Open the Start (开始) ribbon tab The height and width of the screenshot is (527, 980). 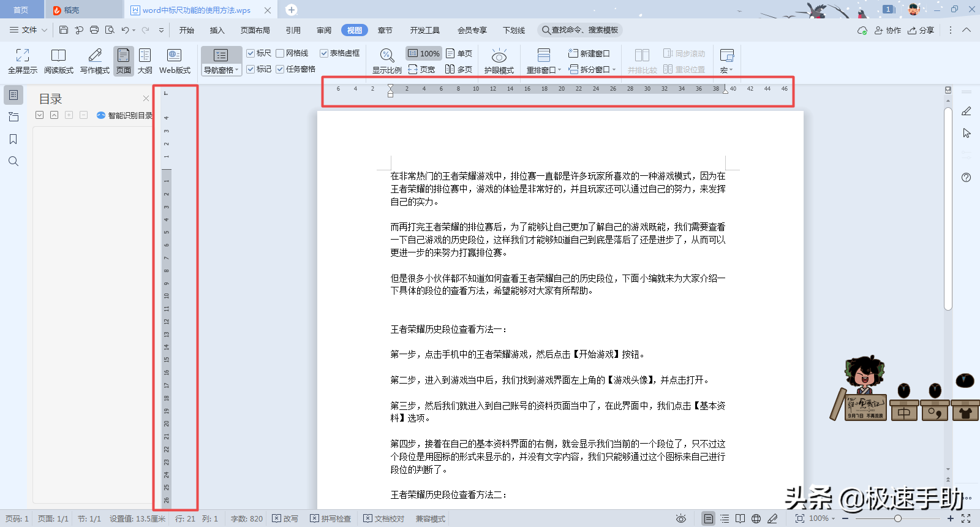(x=187, y=30)
